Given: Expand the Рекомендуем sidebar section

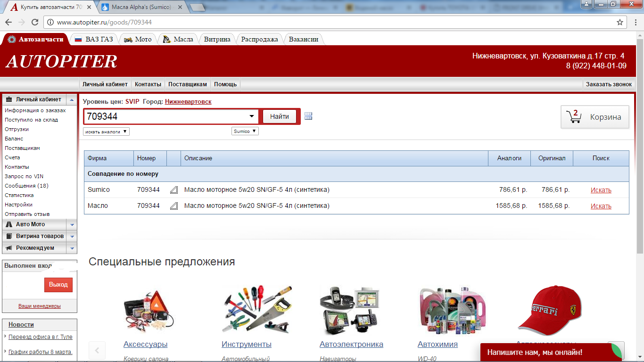Looking at the screenshot, I should pos(72,248).
